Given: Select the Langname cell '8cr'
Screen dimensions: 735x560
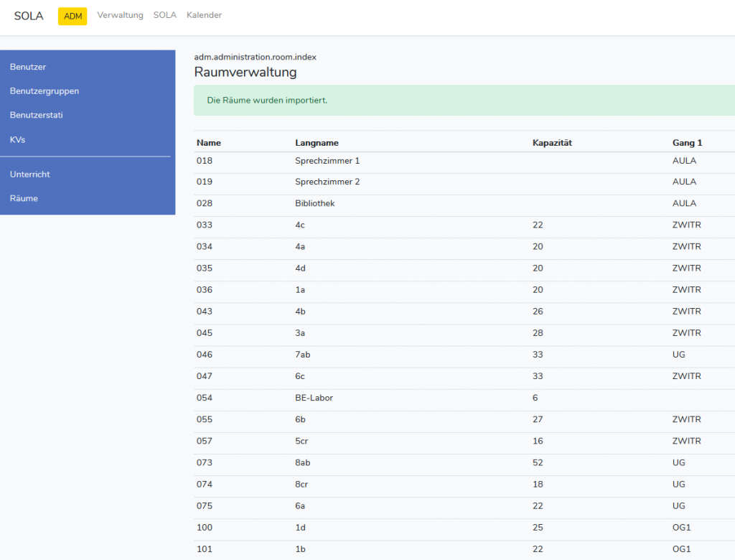Looking at the screenshot, I should click(302, 484).
